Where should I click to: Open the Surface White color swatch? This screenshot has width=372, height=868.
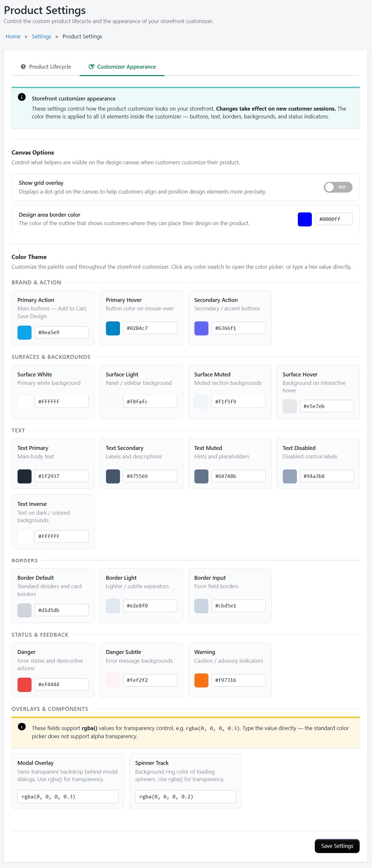[x=25, y=402]
